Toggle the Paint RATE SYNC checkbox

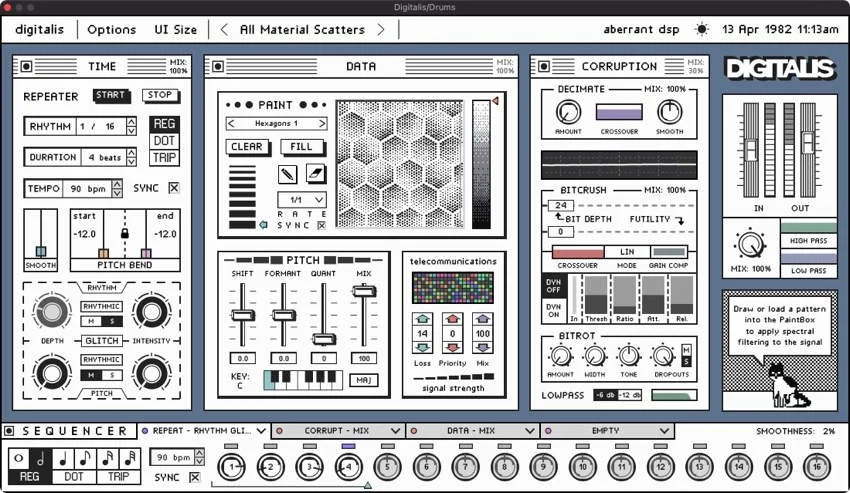(x=321, y=225)
